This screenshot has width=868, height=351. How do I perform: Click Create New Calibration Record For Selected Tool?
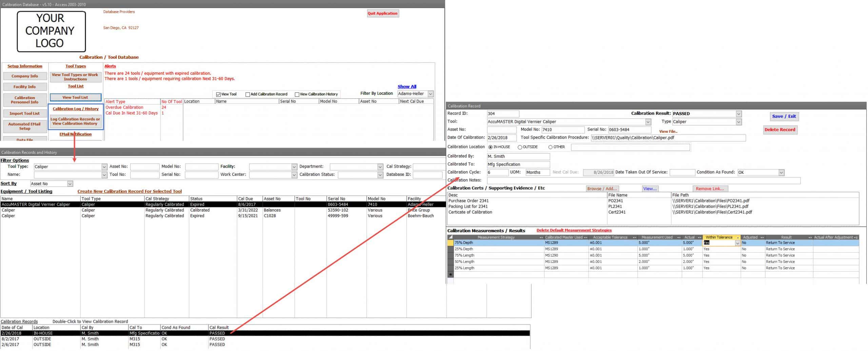[130, 191]
